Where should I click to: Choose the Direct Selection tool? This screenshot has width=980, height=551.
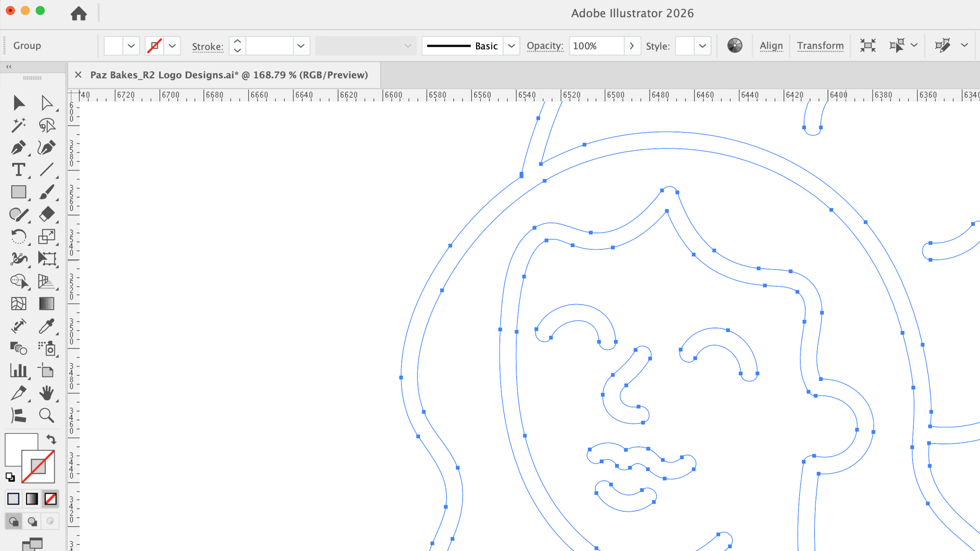tap(46, 103)
